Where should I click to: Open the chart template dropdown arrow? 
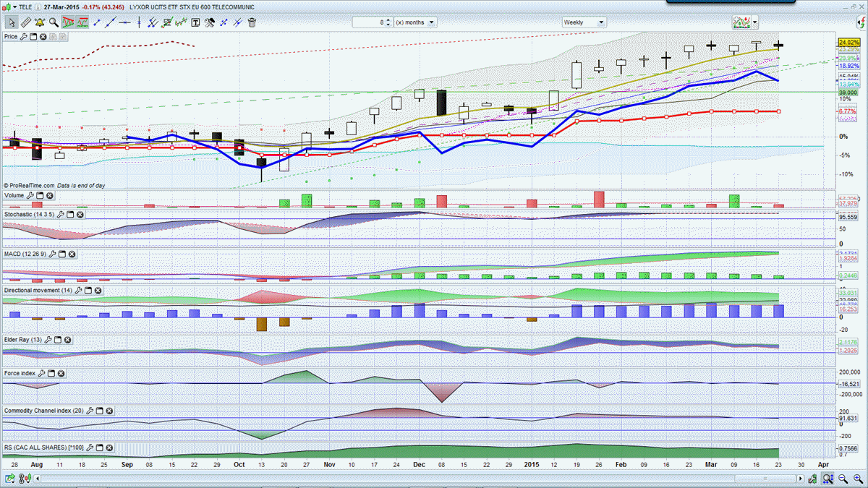(x=754, y=22)
